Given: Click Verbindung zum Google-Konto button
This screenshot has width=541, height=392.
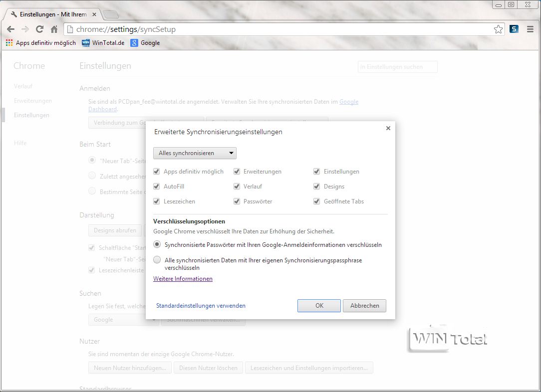Looking at the screenshot, I should pyautogui.click(x=117, y=123).
